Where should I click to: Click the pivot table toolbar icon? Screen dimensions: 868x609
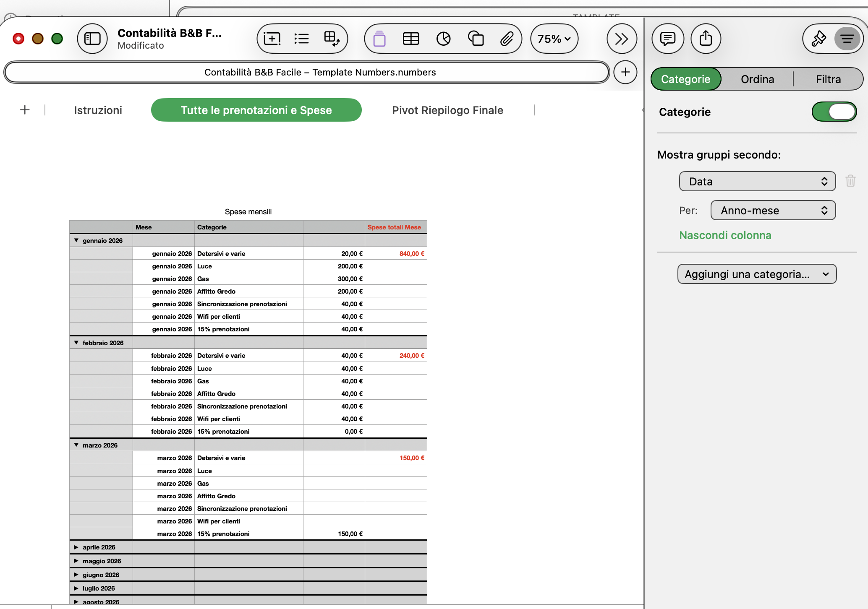[332, 39]
